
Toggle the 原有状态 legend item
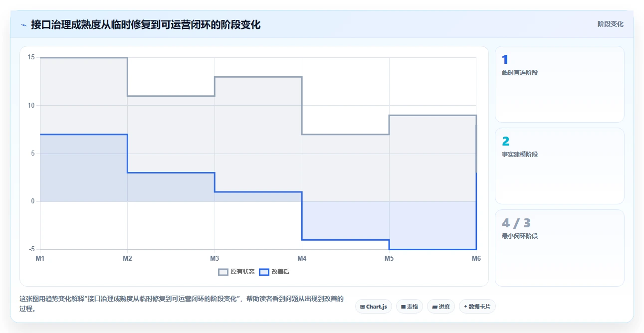(236, 272)
